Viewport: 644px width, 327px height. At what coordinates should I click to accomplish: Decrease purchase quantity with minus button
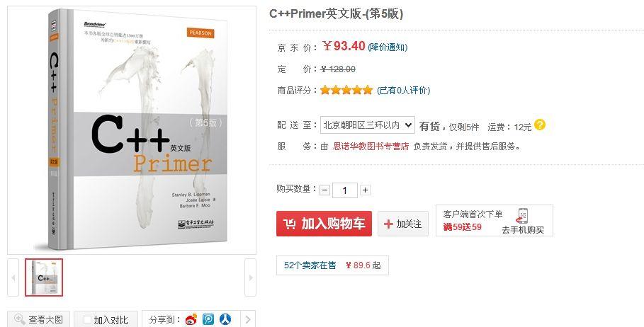coord(325,190)
